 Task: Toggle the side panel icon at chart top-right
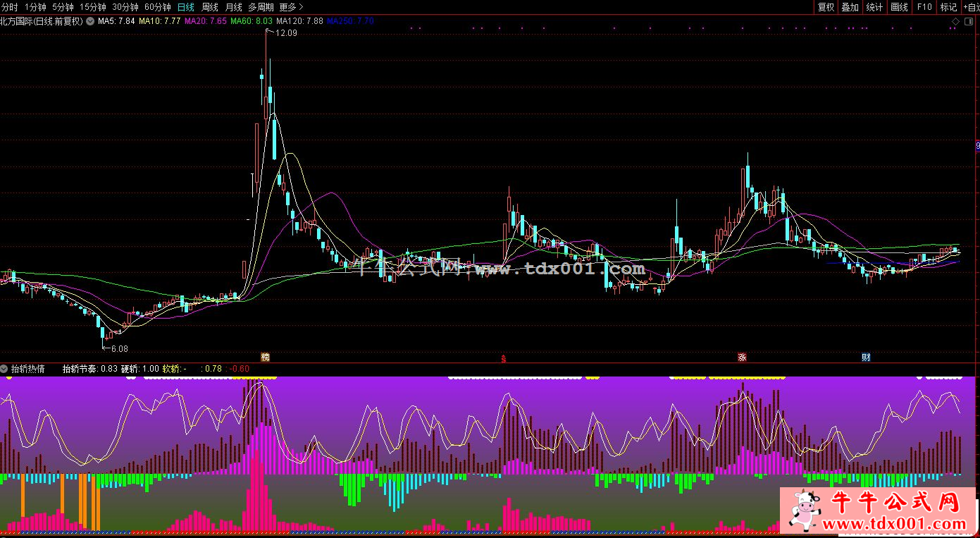[x=968, y=21]
